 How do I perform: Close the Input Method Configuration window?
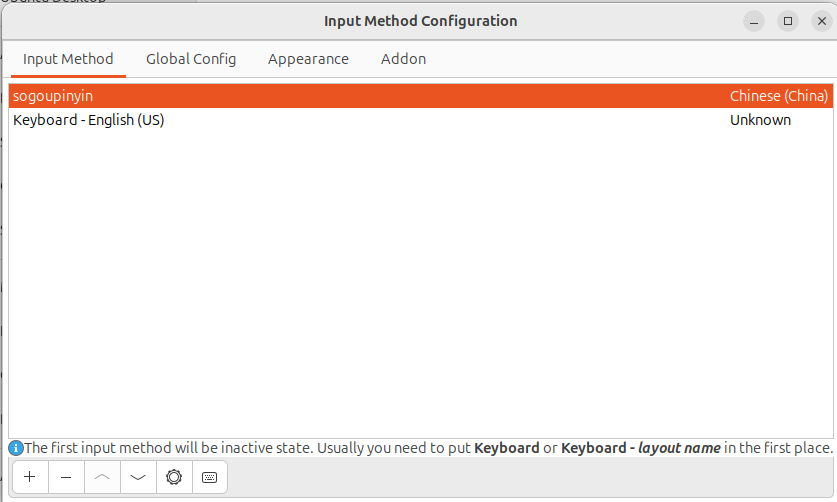coord(822,21)
